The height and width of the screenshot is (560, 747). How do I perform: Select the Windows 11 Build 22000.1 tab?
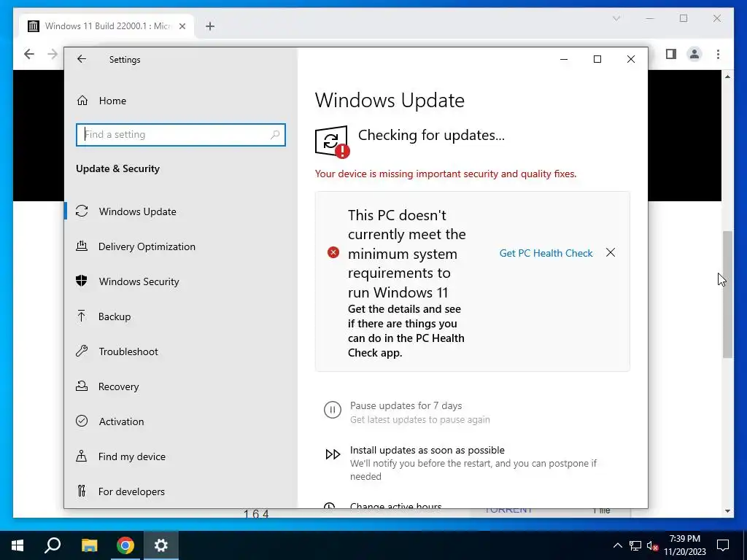[107, 26]
